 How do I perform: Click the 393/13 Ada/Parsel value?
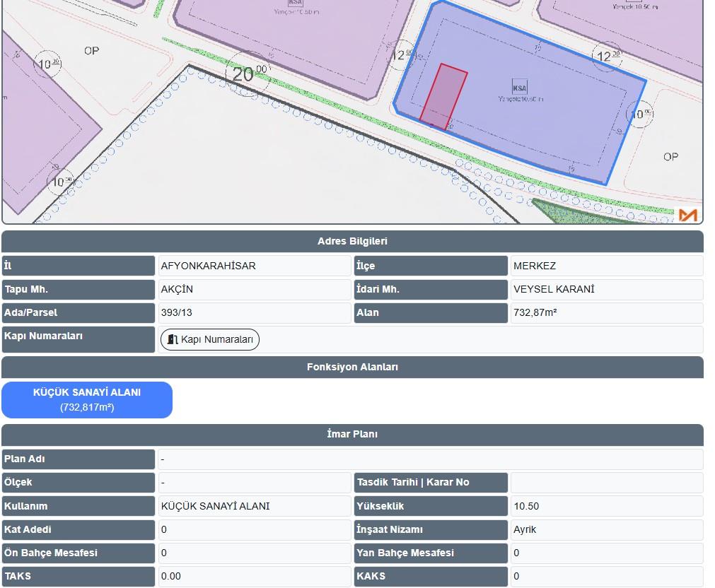(177, 313)
